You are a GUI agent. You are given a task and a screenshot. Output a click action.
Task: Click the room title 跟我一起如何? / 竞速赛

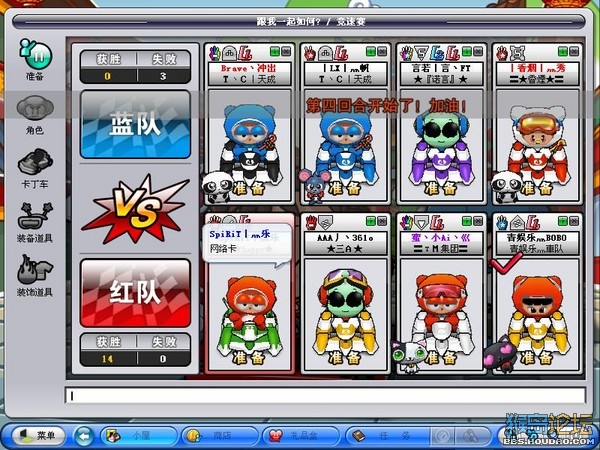(311, 21)
